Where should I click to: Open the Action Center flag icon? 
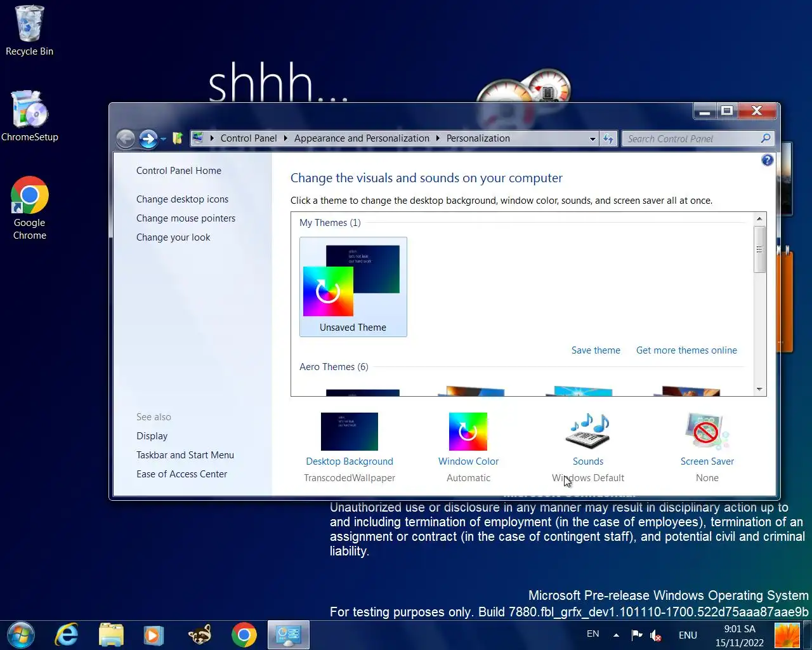[x=637, y=635]
